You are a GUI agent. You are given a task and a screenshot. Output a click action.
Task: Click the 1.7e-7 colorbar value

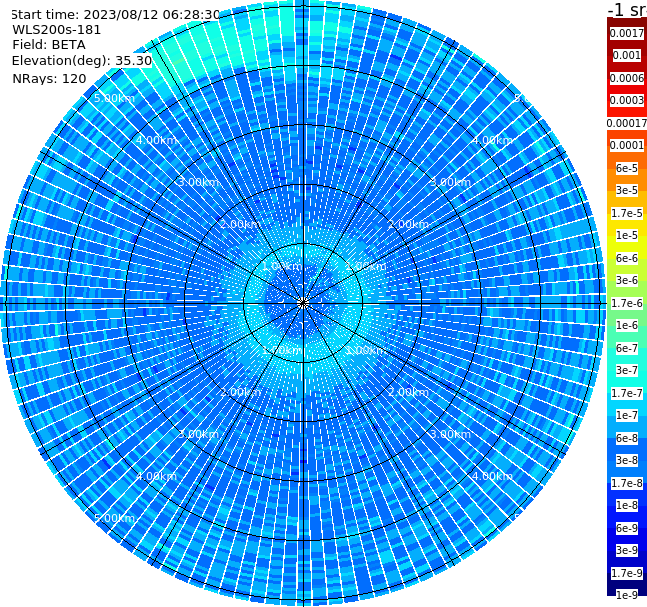[627, 393]
